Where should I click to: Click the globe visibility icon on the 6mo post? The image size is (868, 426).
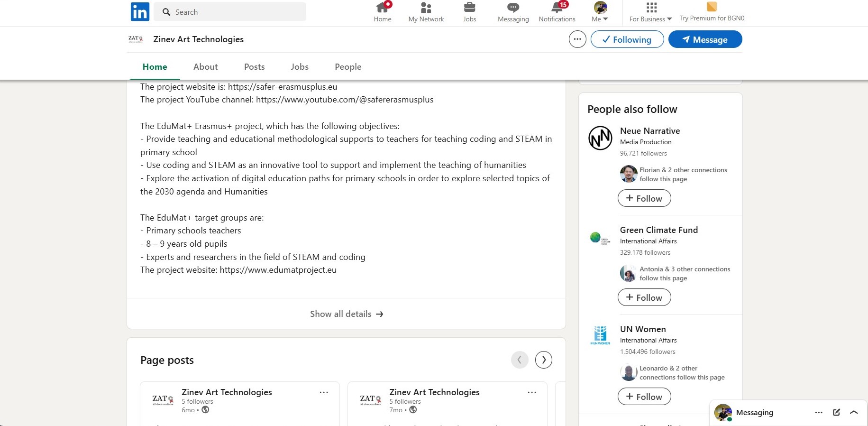[x=205, y=409]
